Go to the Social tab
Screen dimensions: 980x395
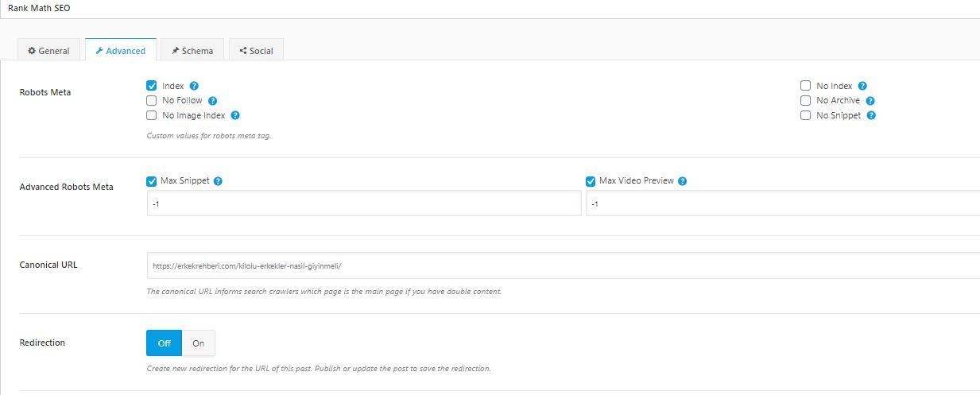click(256, 51)
